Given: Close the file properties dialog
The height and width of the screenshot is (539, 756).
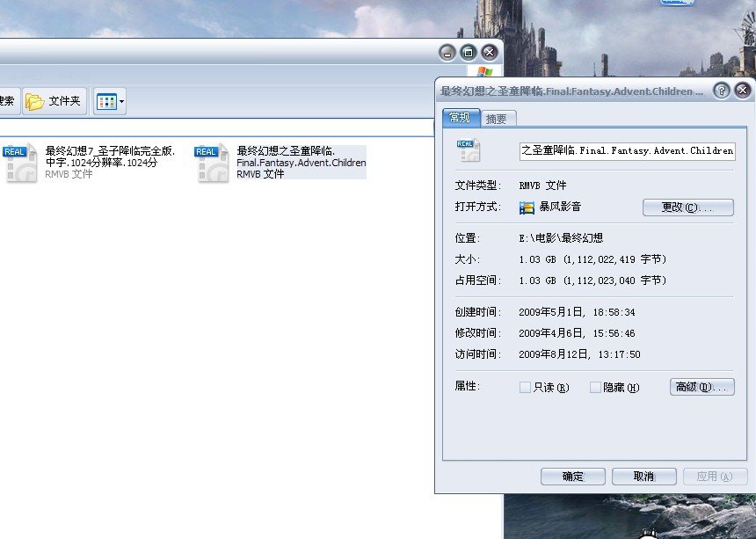Looking at the screenshot, I should tap(742, 91).
